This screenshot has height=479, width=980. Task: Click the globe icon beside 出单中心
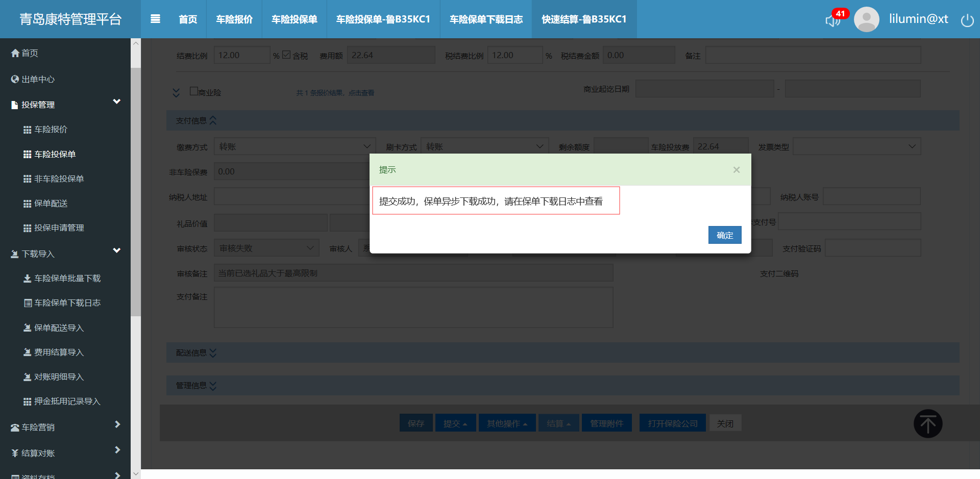(15, 79)
